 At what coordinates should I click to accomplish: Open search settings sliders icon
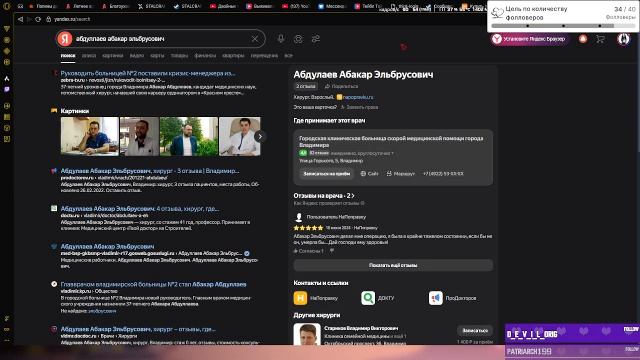pos(316,39)
